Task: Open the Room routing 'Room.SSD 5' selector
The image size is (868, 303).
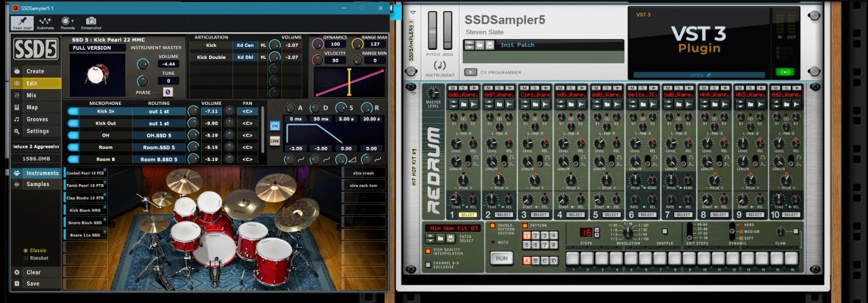Action: 159,148
